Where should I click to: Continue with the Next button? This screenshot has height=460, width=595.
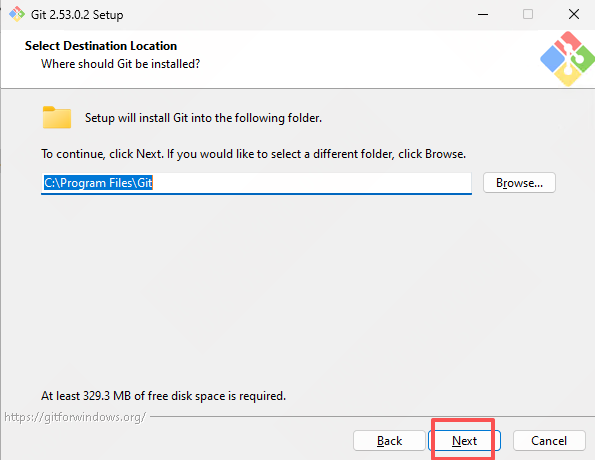pos(464,441)
